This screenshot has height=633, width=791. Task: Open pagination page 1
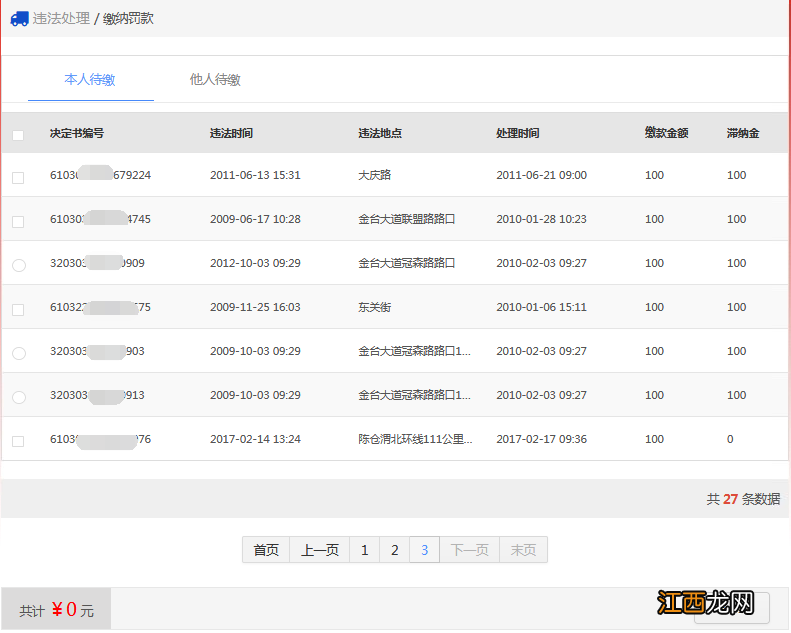(x=365, y=550)
